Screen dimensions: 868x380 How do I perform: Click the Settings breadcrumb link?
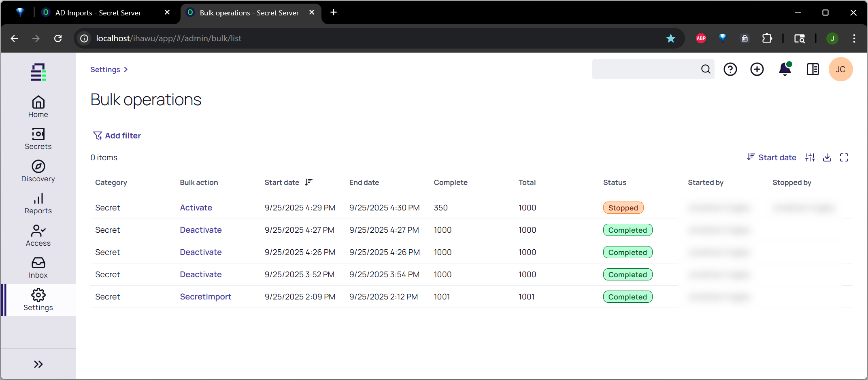click(105, 70)
